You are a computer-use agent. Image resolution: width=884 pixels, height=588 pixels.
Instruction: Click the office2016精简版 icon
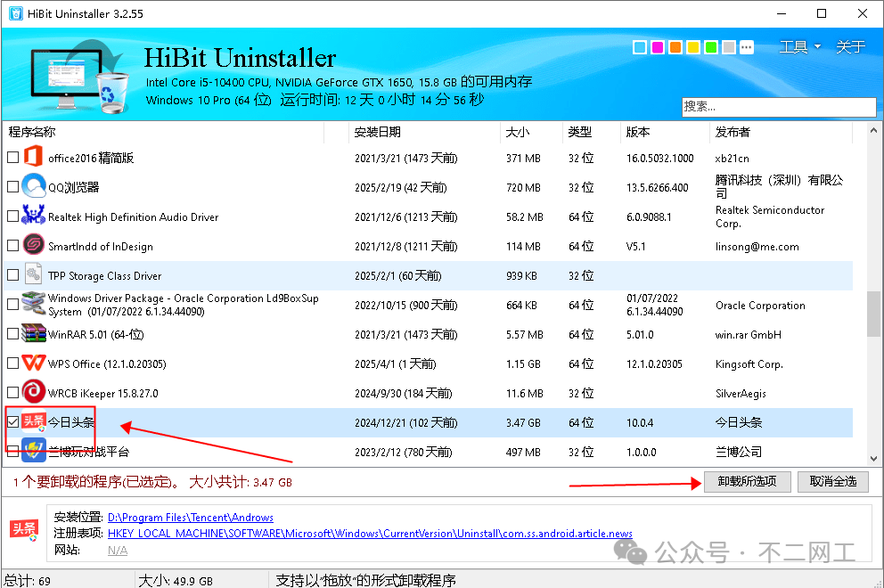[34, 158]
